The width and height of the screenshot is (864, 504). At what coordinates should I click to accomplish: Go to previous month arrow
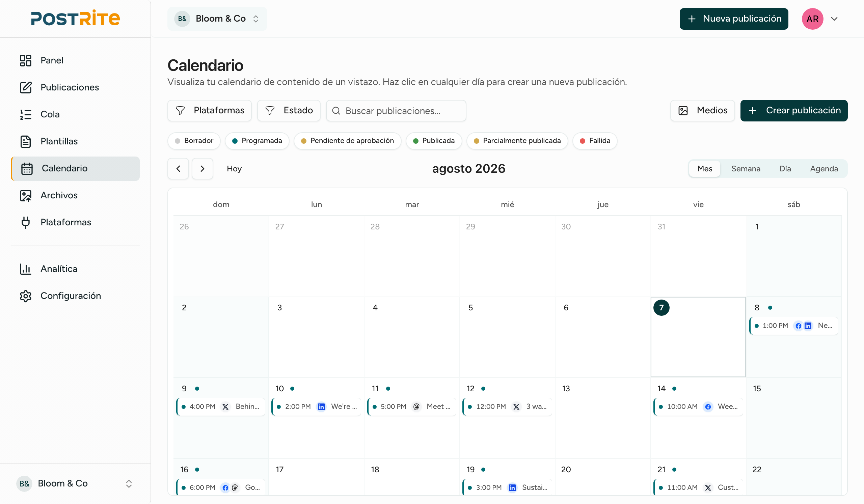(178, 169)
